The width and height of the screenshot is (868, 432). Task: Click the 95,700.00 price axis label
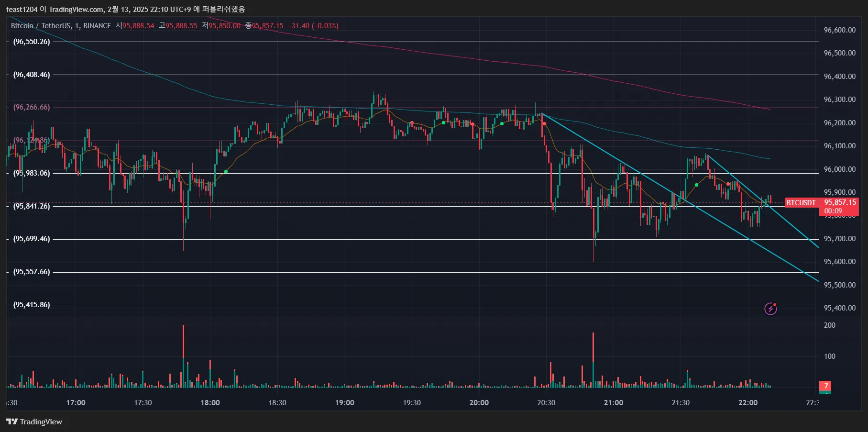839,238
